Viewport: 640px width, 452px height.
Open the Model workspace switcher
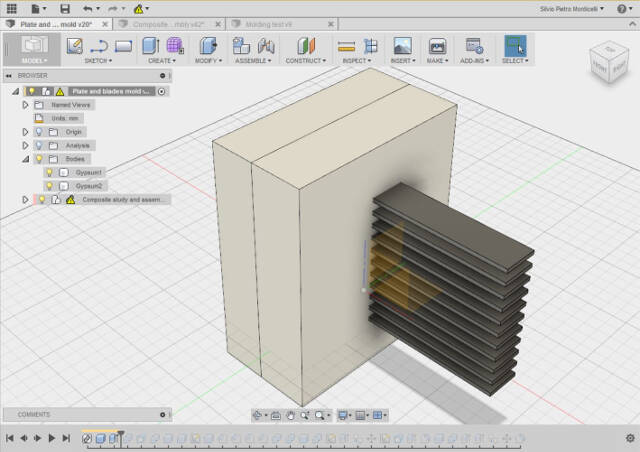click(33, 49)
